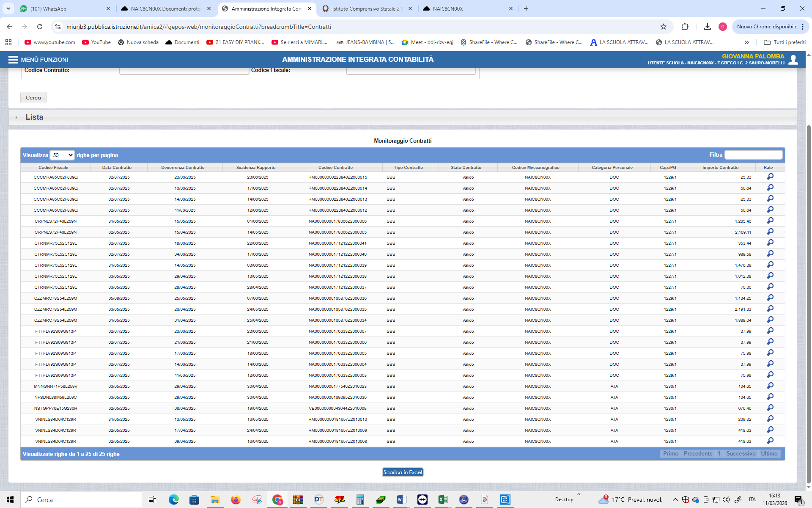Click the Cerca button
This screenshot has width=812, height=508.
point(33,98)
